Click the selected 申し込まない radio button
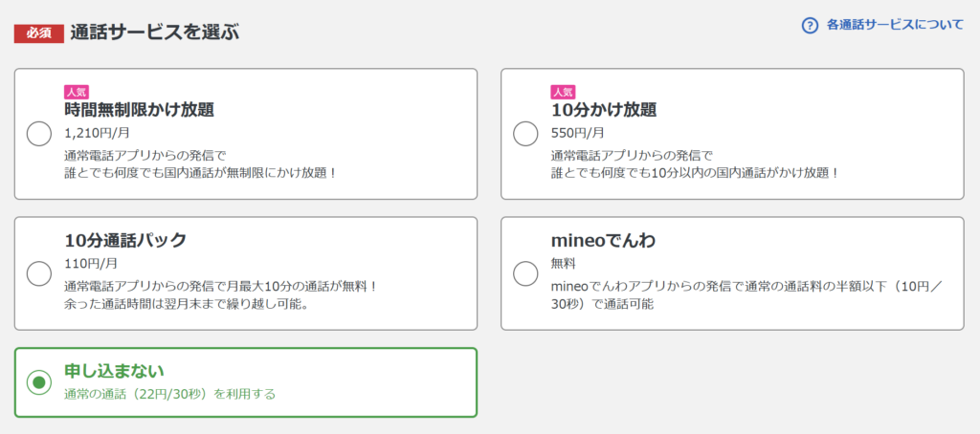The height and width of the screenshot is (434, 980). pos(39,382)
